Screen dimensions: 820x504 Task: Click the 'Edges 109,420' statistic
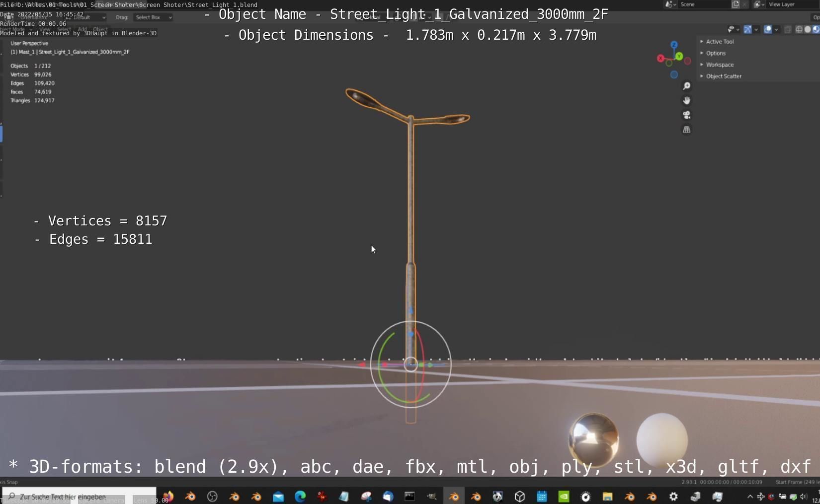32,83
